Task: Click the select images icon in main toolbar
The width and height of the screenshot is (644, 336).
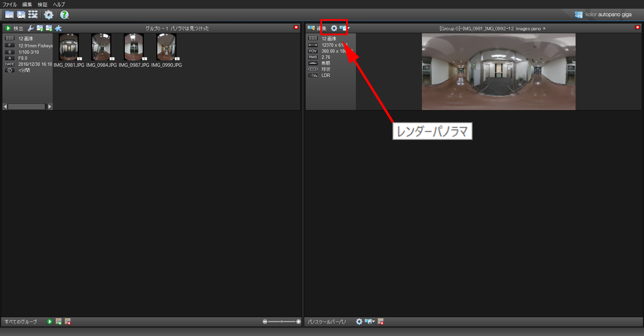Action: tap(21, 15)
